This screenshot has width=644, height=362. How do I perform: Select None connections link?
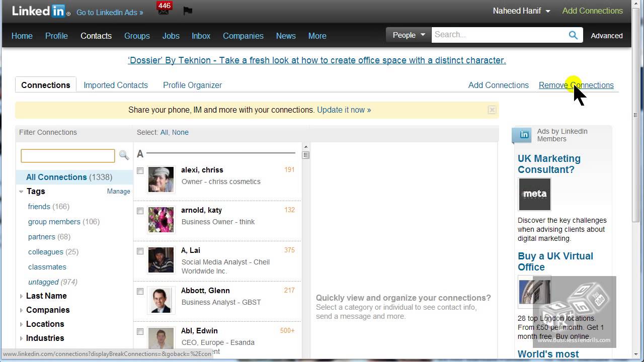[180, 132]
